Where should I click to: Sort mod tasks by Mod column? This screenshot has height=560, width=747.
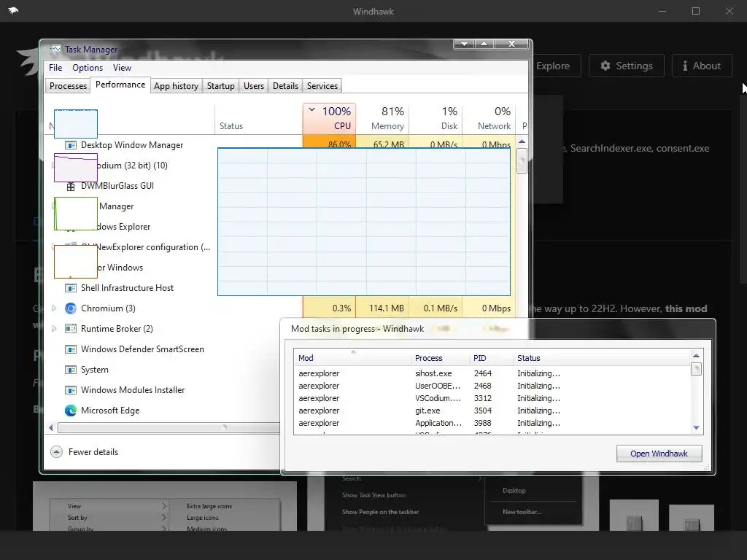coord(352,358)
